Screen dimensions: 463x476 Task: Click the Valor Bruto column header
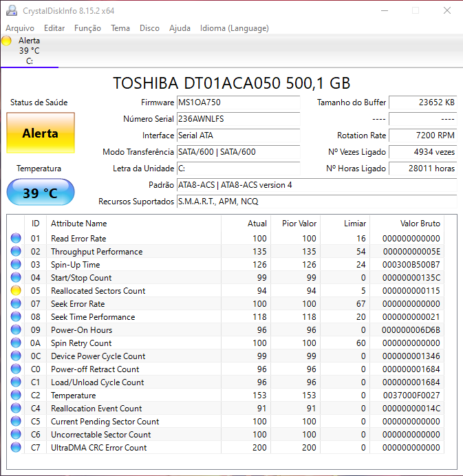pyautogui.click(x=407, y=224)
